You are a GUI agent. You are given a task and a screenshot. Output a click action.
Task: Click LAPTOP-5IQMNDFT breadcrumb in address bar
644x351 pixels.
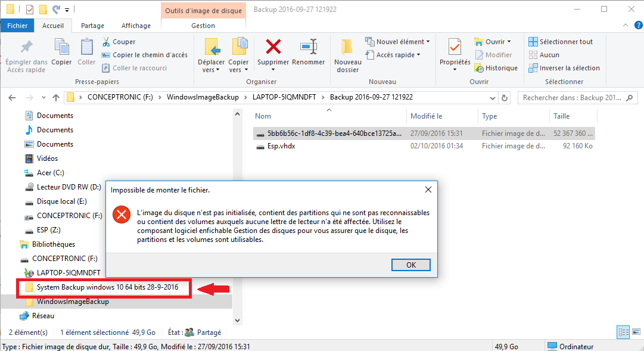pos(284,97)
